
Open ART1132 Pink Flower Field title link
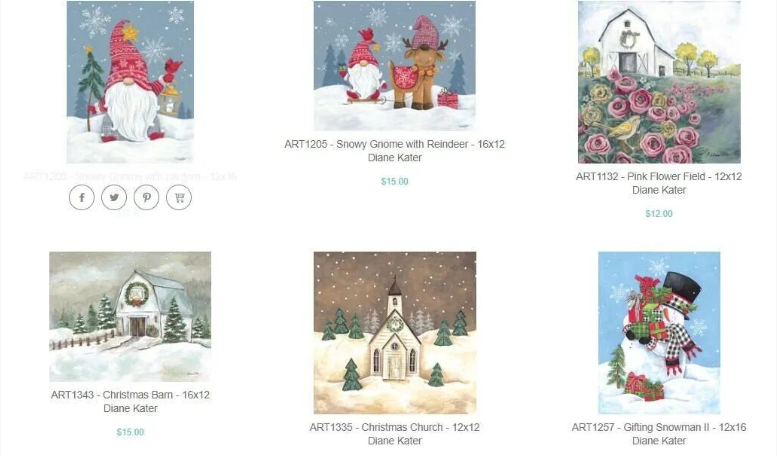(659, 176)
